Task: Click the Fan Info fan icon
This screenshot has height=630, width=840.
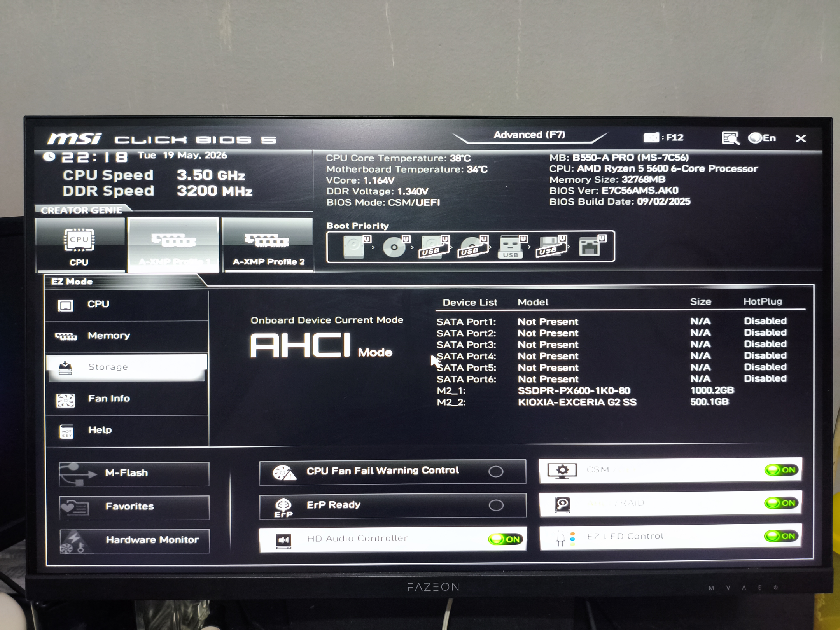Action: [x=65, y=400]
